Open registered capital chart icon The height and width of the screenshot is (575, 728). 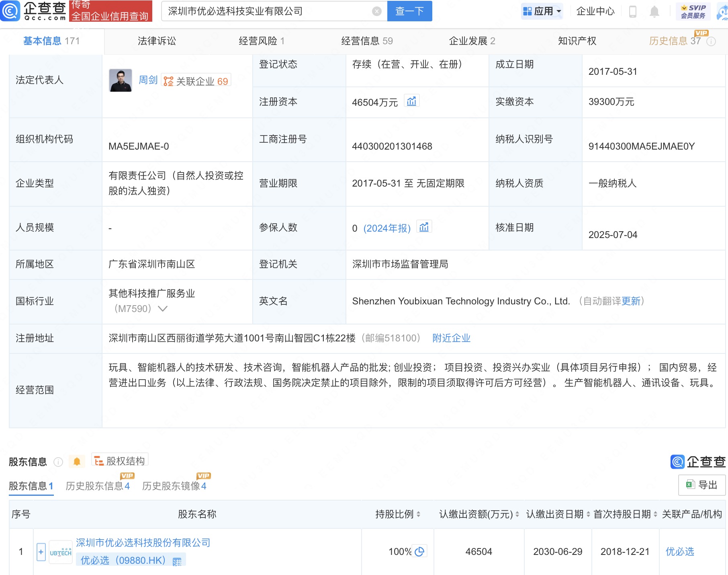[x=411, y=101]
